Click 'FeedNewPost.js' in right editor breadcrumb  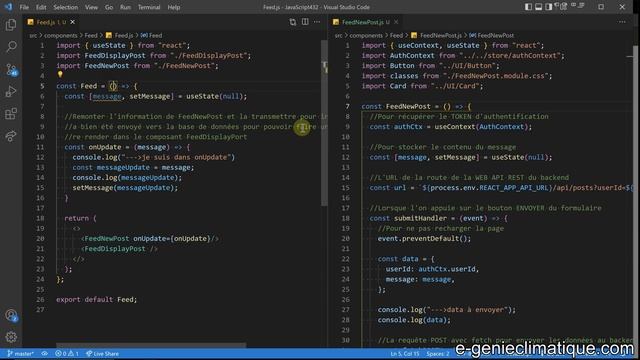coord(440,36)
